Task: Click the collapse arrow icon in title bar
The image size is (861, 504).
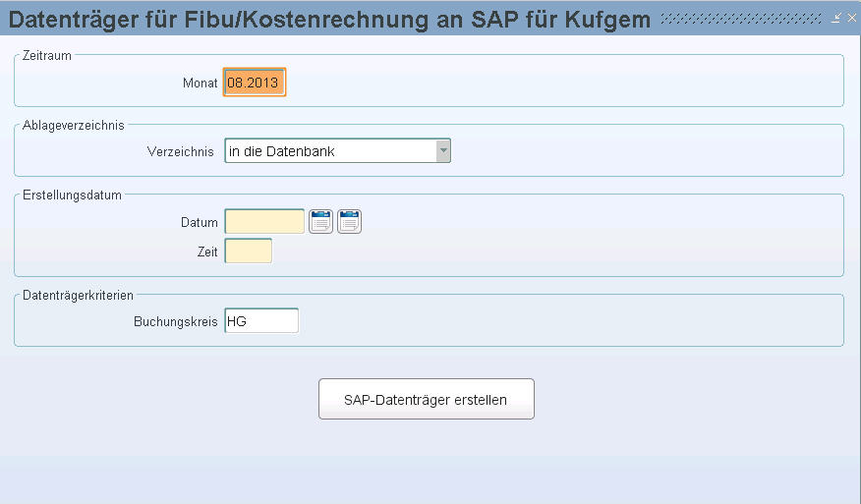Action: point(836,18)
